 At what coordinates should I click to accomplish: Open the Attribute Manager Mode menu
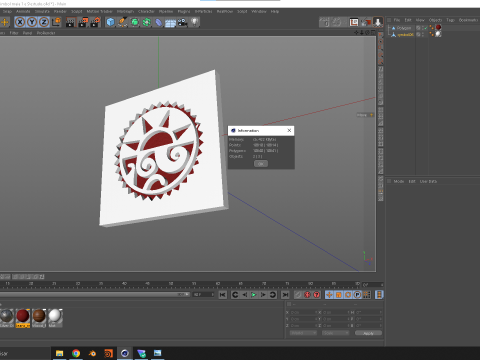click(399, 181)
